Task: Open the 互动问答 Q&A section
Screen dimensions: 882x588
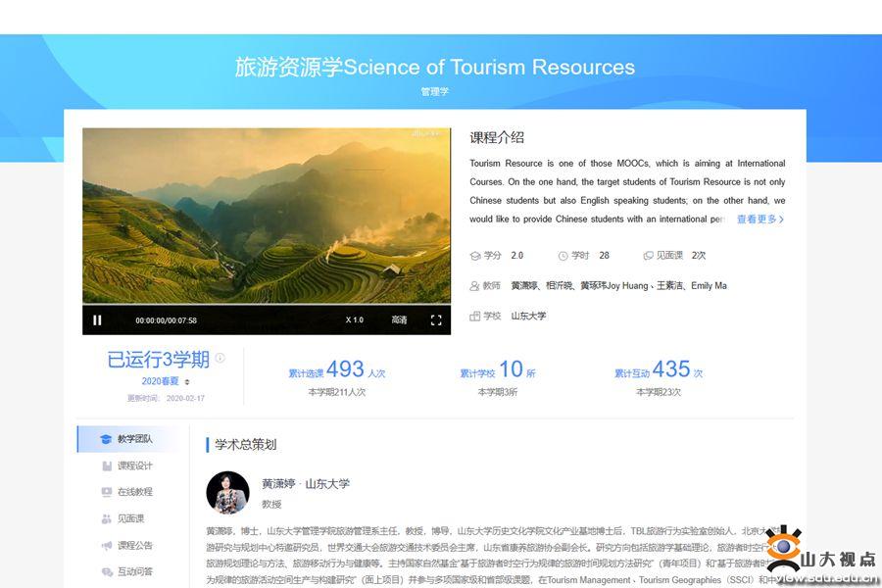Action: coord(127,571)
